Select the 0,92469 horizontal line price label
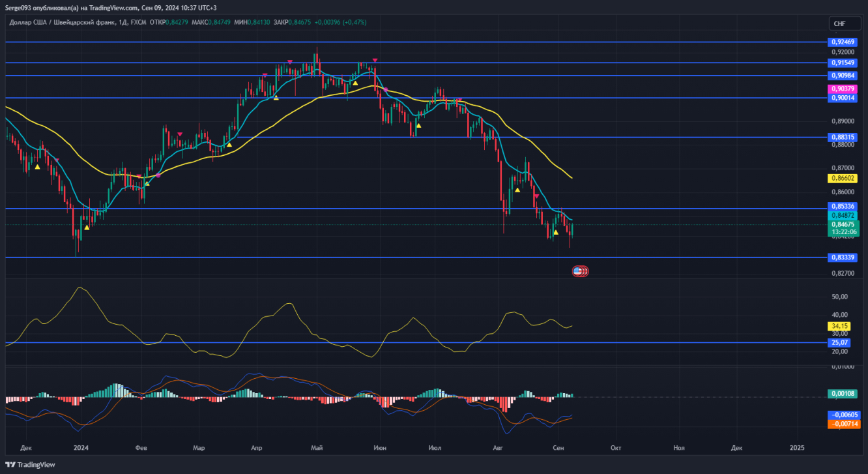 pos(843,42)
